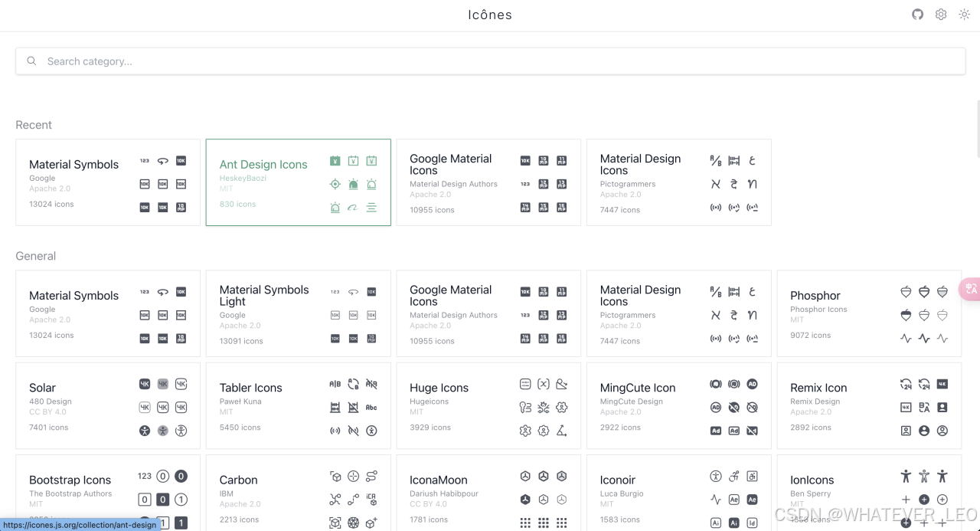Click the A|B icon in Tabler Icons

tap(335, 385)
